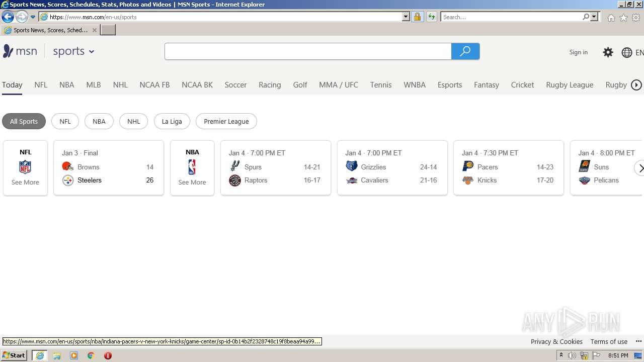Image resolution: width=644 pixels, height=362 pixels.
Task: Open the footer more options ellipsis
Action: [638, 341]
